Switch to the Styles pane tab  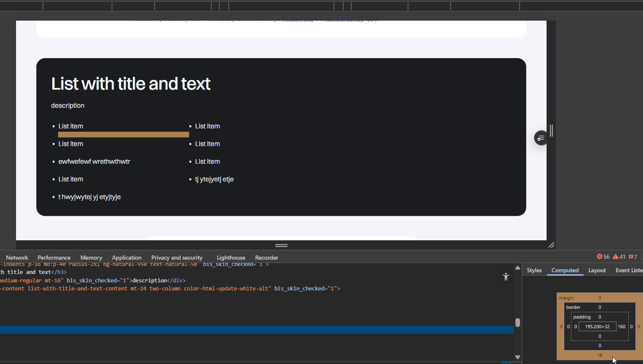[x=534, y=270]
